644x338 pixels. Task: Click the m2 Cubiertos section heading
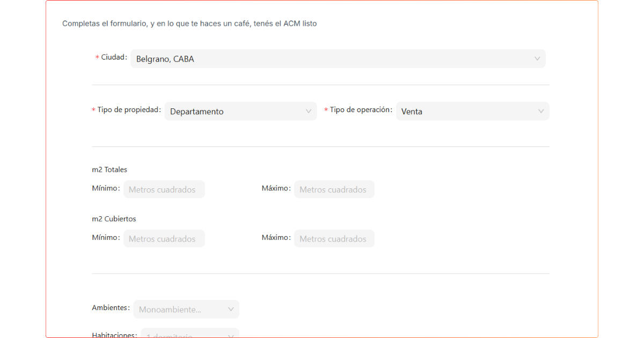tap(114, 219)
